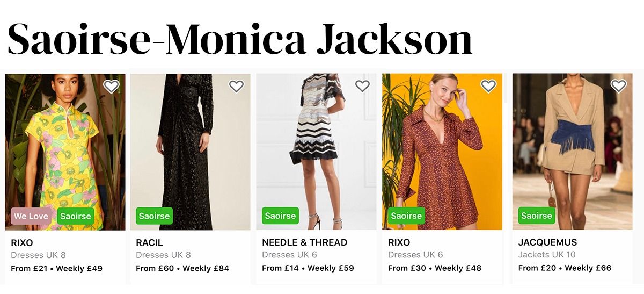Click the We Love badge
The height and width of the screenshot is (294, 644).
(31, 216)
